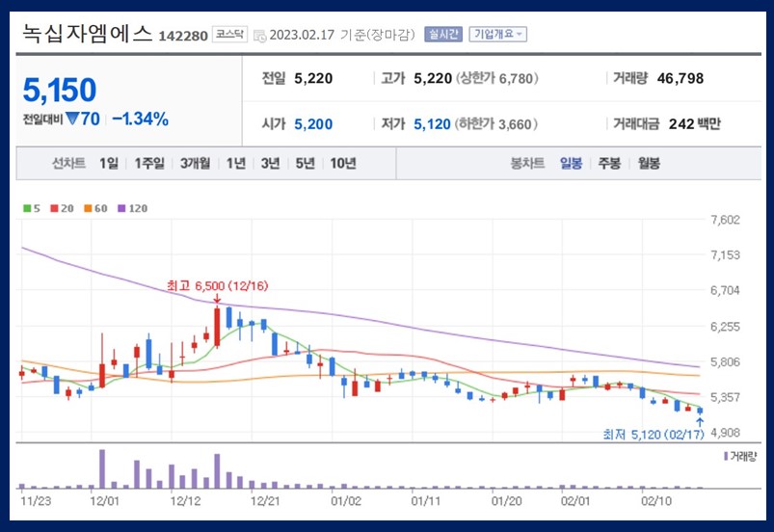Click the green 5-day moving average swatch
774x532 pixels.
pyautogui.click(x=27, y=208)
